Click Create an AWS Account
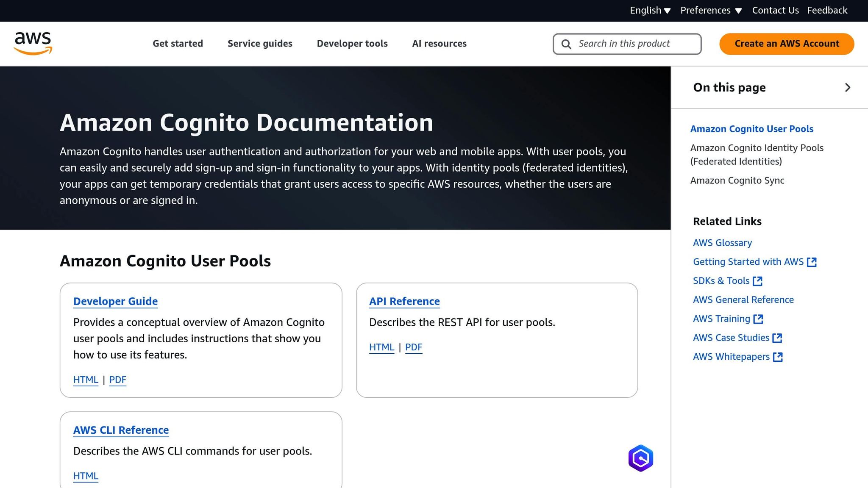The height and width of the screenshot is (488, 868). tap(786, 44)
